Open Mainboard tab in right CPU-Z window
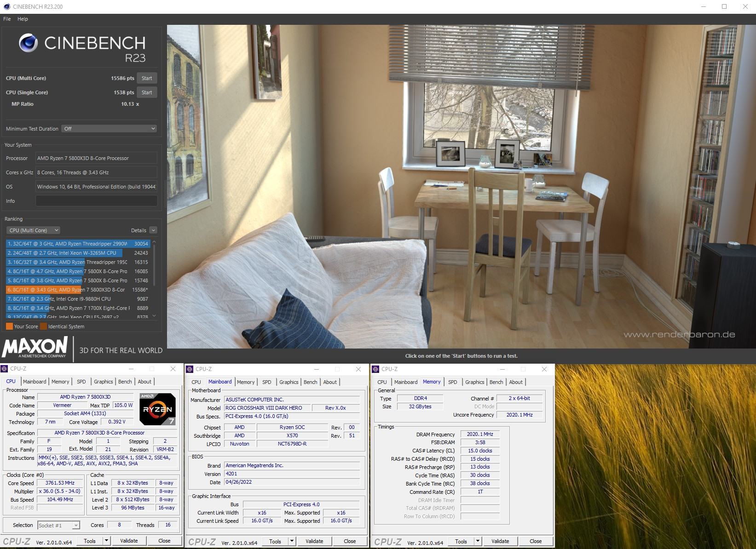 [x=406, y=382]
